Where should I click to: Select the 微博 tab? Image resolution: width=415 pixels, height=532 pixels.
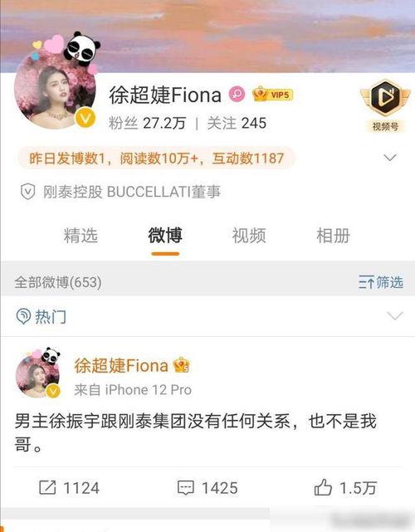(165, 236)
